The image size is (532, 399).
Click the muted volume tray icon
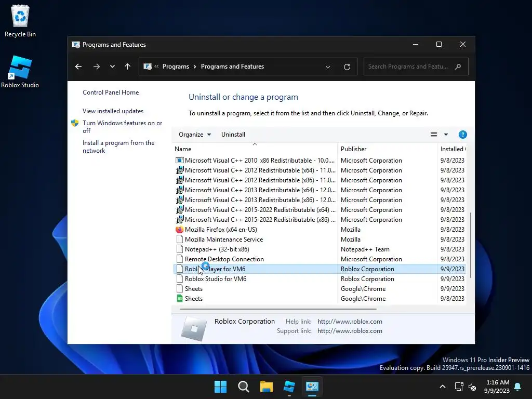click(472, 387)
